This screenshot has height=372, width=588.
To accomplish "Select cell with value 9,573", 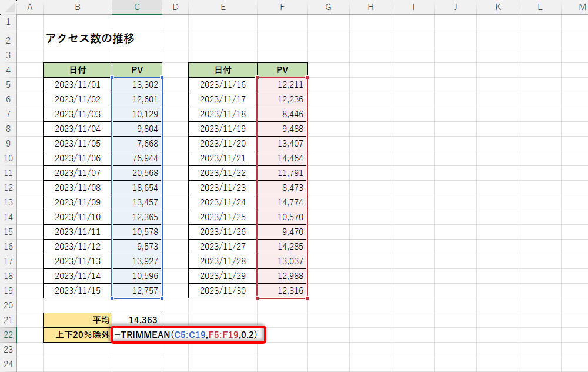I will (137, 246).
